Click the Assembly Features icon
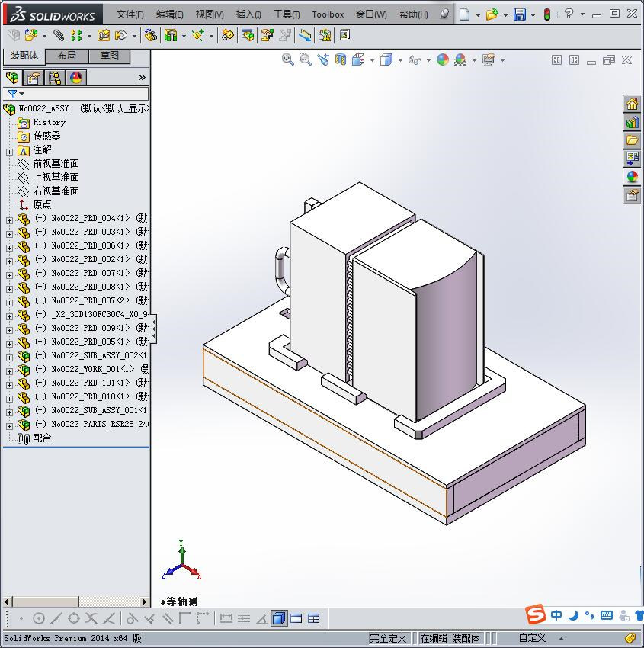Screen dimensions: 644x648 coord(171,36)
